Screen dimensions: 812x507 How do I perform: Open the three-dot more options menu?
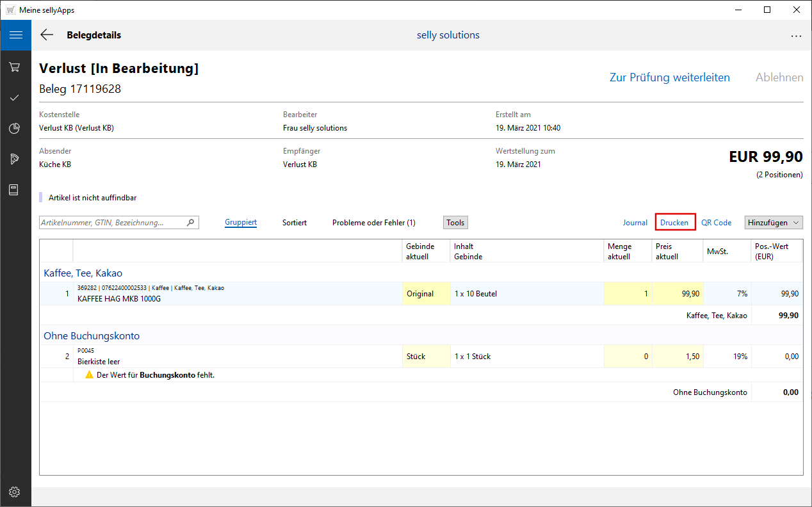point(796,36)
